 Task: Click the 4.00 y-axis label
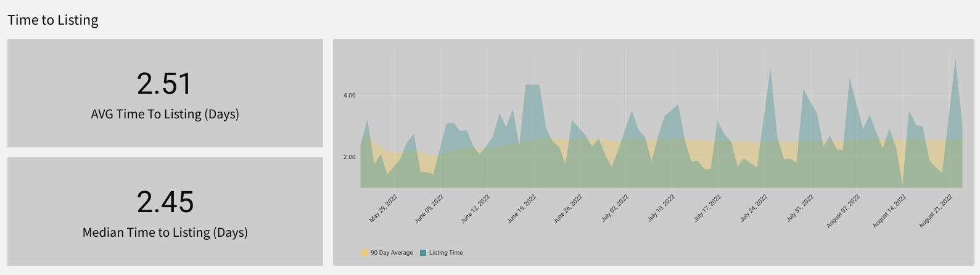point(349,96)
